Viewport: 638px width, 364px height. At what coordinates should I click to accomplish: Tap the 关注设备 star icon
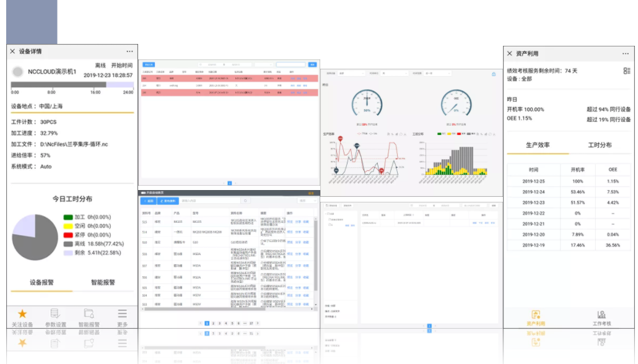pyautogui.click(x=22, y=314)
